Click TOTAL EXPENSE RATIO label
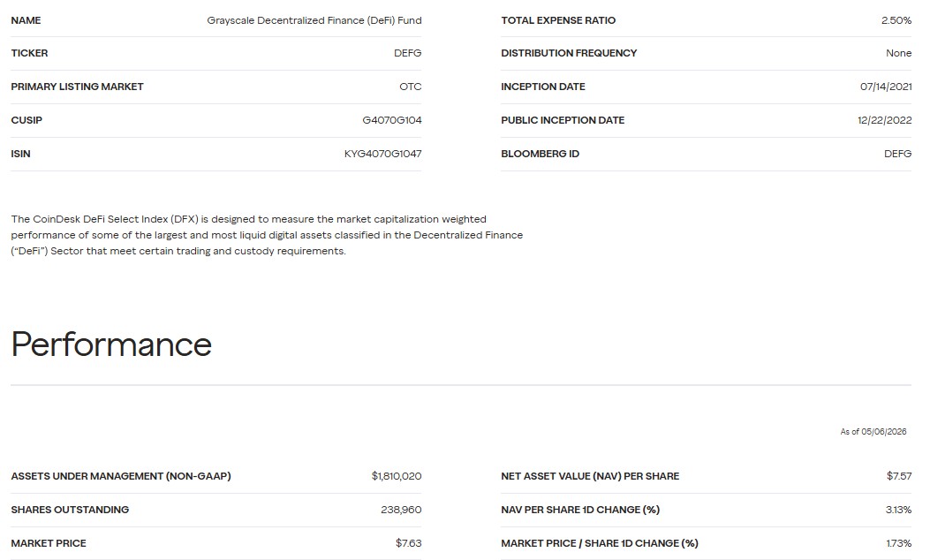Image resolution: width=930 pixels, height=560 pixels. click(x=558, y=20)
